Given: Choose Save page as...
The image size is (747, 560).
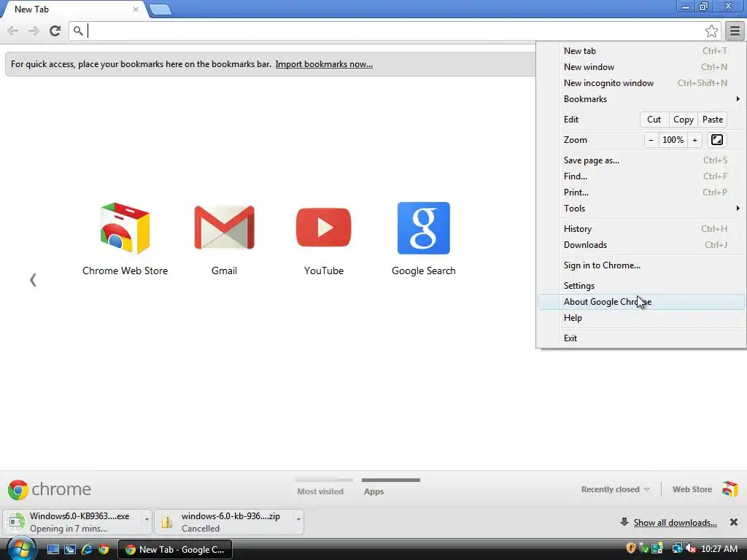Looking at the screenshot, I should coord(642,160).
